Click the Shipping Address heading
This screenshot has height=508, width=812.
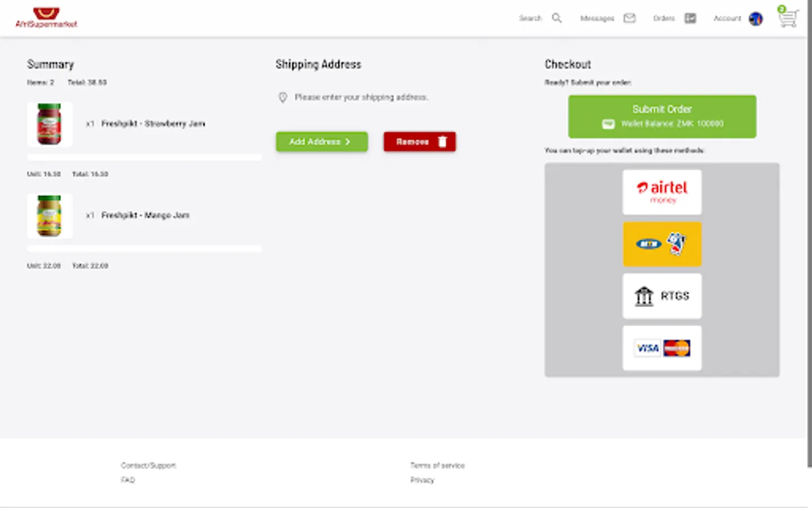point(319,64)
